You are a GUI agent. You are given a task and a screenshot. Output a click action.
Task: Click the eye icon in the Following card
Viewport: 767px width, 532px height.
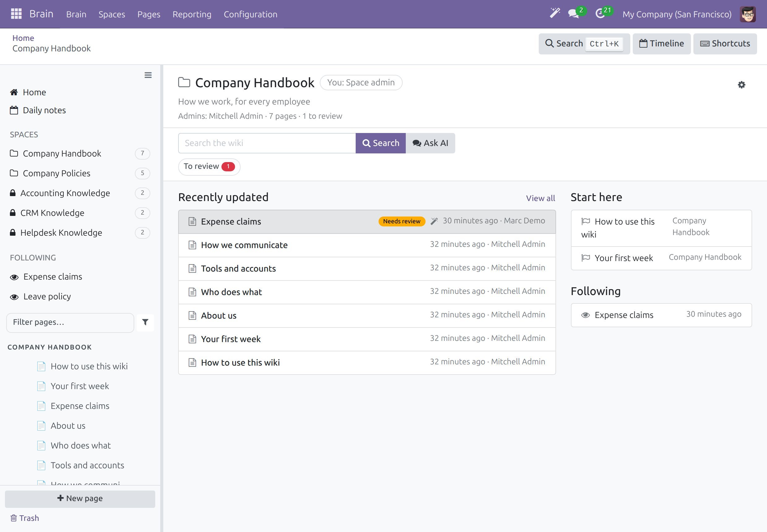(x=586, y=315)
